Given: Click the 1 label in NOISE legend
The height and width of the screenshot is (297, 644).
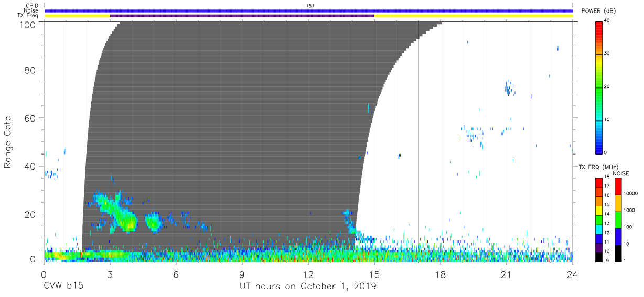Looking at the screenshot, I should (x=626, y=260).
